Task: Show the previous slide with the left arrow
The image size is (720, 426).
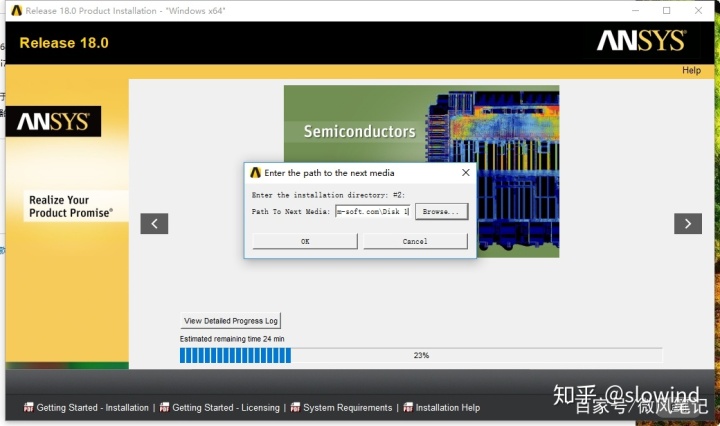Action: [154, 224]
